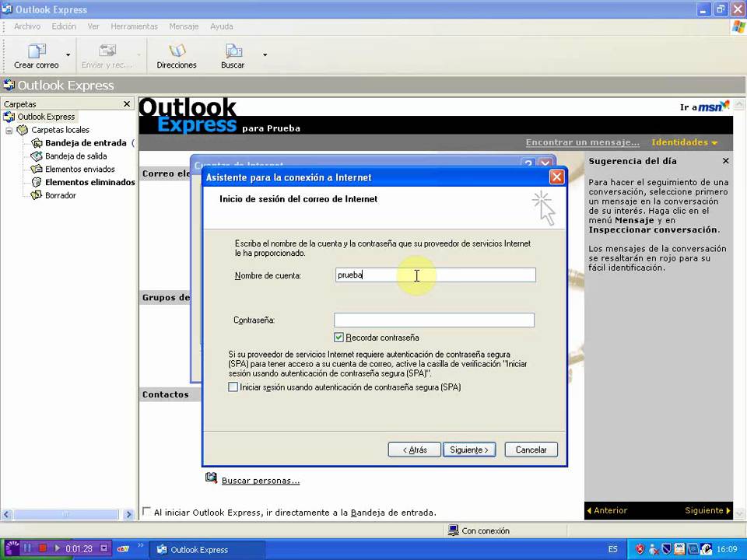Click the recorder logo icon in taskbar

[12, 548]
